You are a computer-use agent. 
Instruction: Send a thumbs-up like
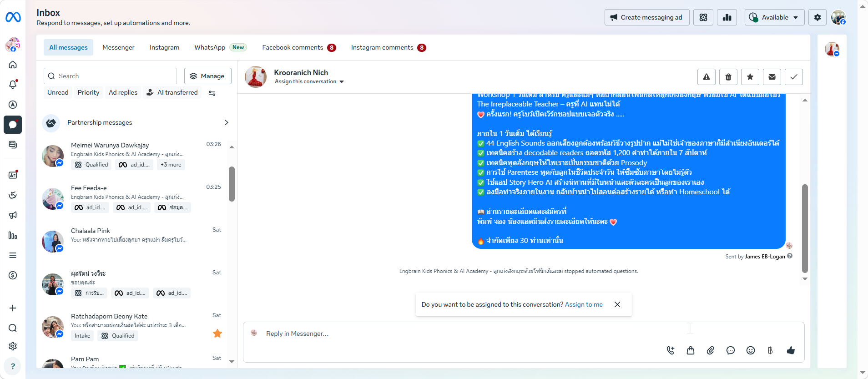click(x=791, y=350)
